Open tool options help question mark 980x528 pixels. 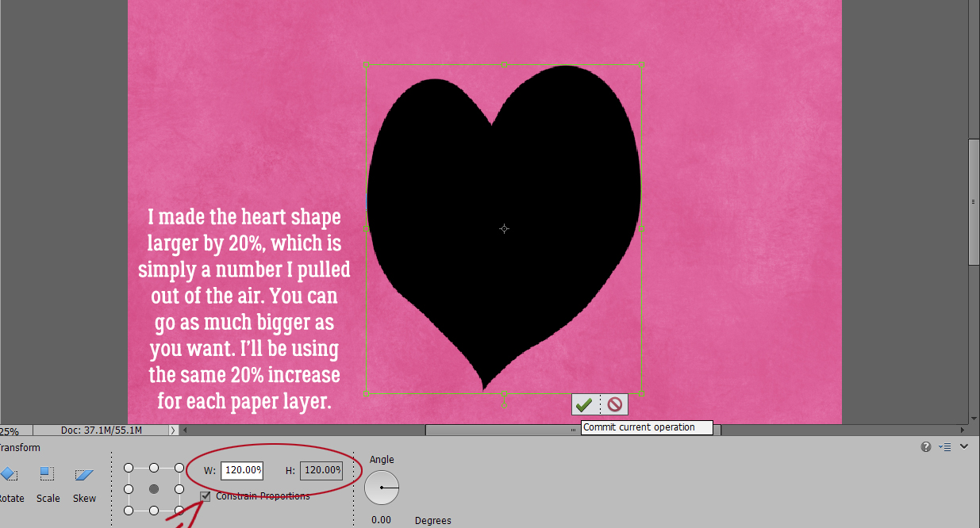925,447
